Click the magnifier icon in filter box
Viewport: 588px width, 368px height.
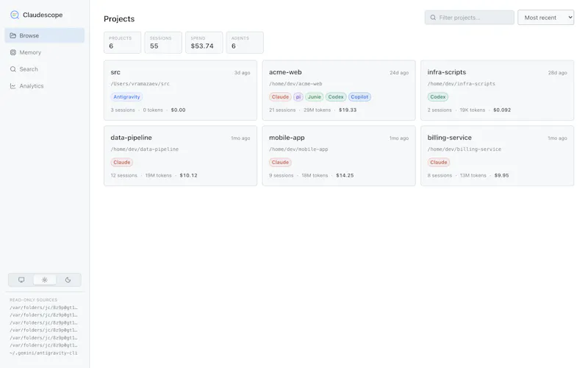[433, 18]
